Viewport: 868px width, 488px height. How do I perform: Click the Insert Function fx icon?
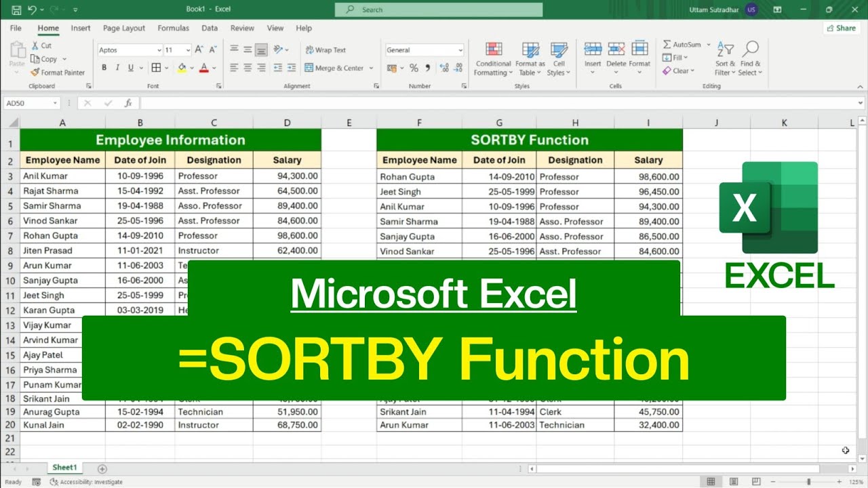(128, 103)
